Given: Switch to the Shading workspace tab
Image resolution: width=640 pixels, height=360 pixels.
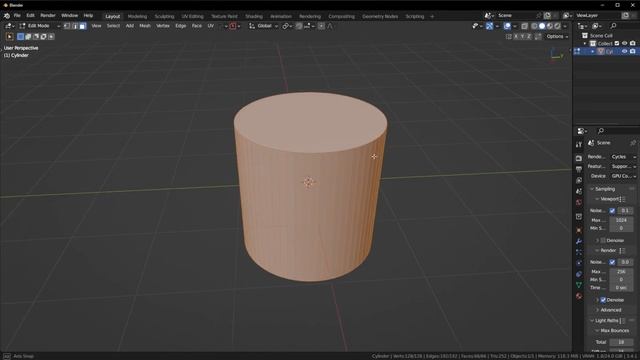Looking at the screenshot, I should click(254, 16).
